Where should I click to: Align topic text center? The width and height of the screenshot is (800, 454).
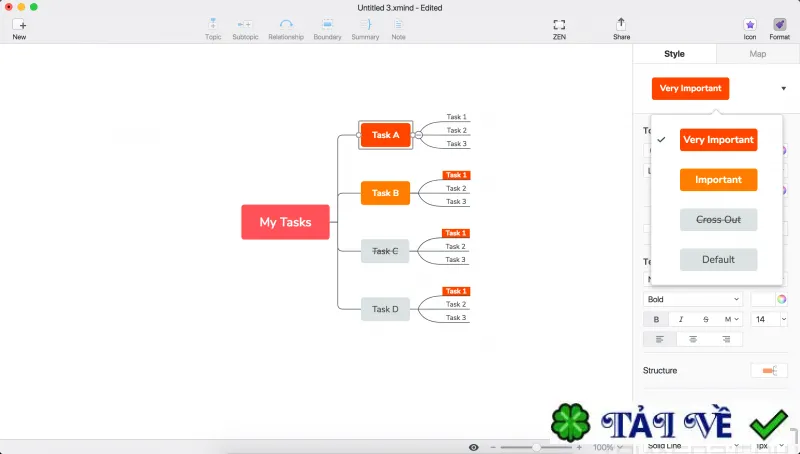(693, 339)
